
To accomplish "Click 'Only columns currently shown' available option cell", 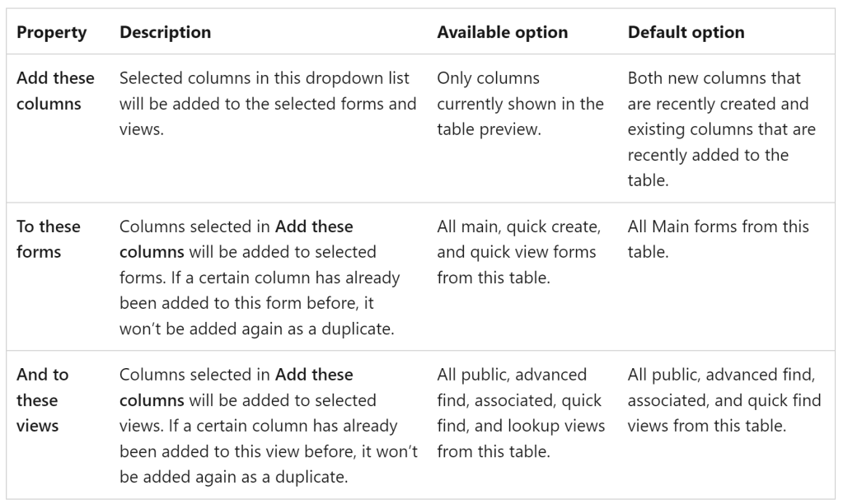I will click(x=520, y=104).
